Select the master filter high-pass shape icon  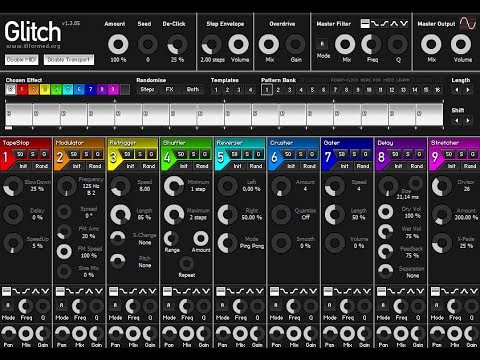click(385, 24)
